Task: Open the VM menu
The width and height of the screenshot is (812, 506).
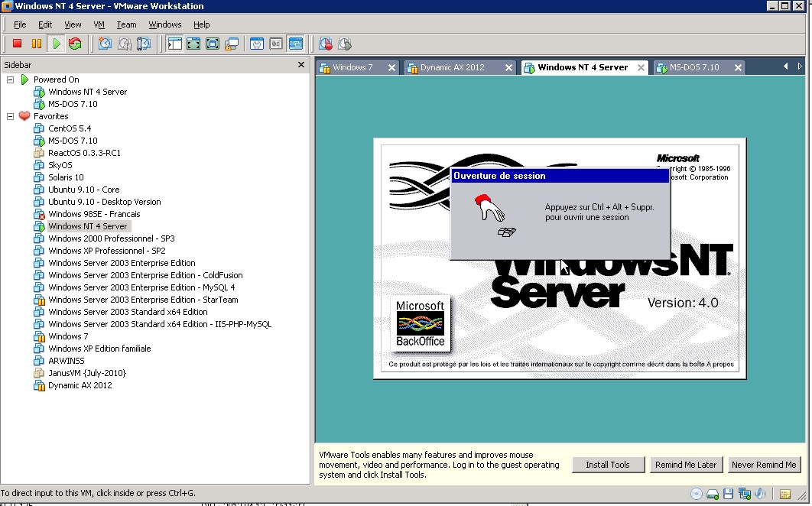Action: [x=99, y=24]
